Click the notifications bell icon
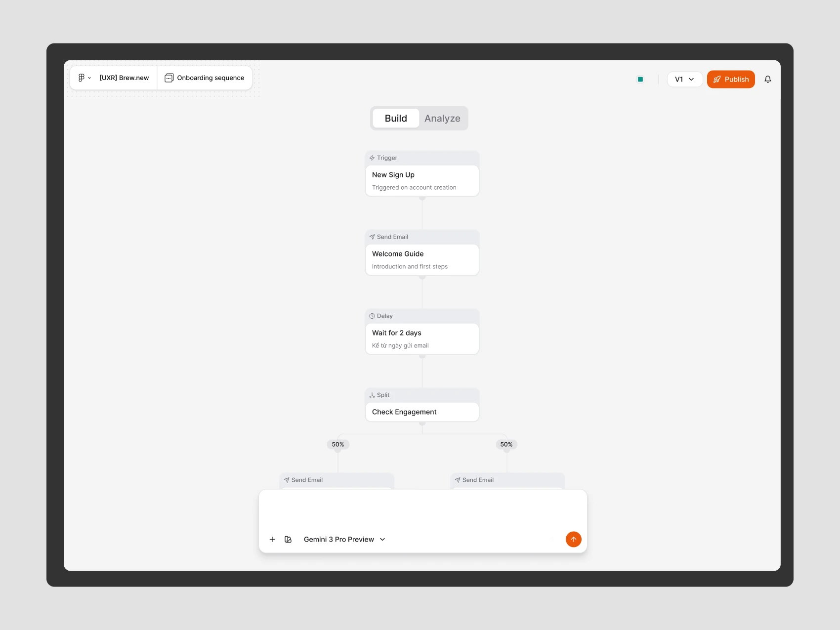840x630 pixels. (x=768, y=79)
